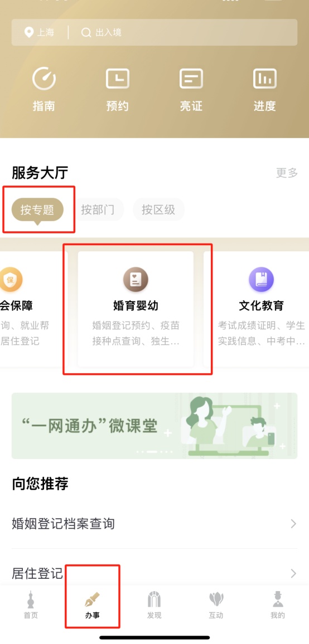Open the 亮证 certificate icon

pyautogui.click(x=191, y=79)
